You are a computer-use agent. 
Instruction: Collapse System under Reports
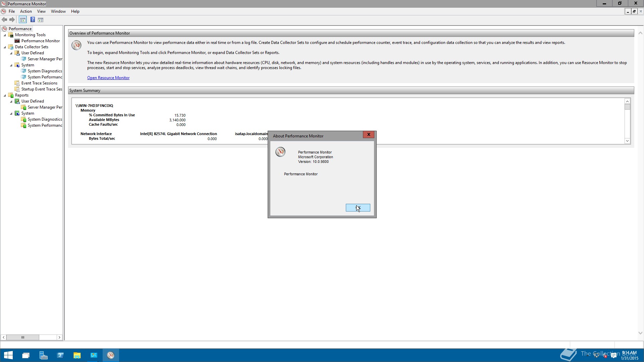click(11, 114)
